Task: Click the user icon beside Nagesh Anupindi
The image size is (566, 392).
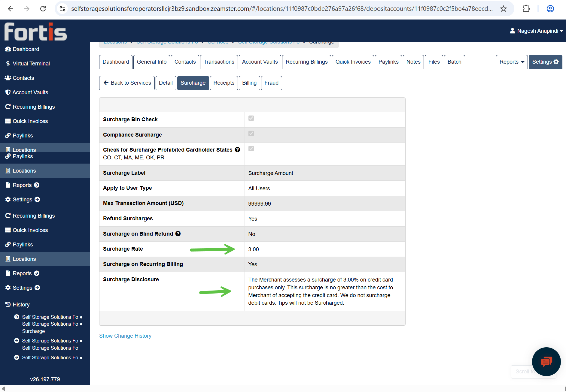Action: tap(513, 31)
